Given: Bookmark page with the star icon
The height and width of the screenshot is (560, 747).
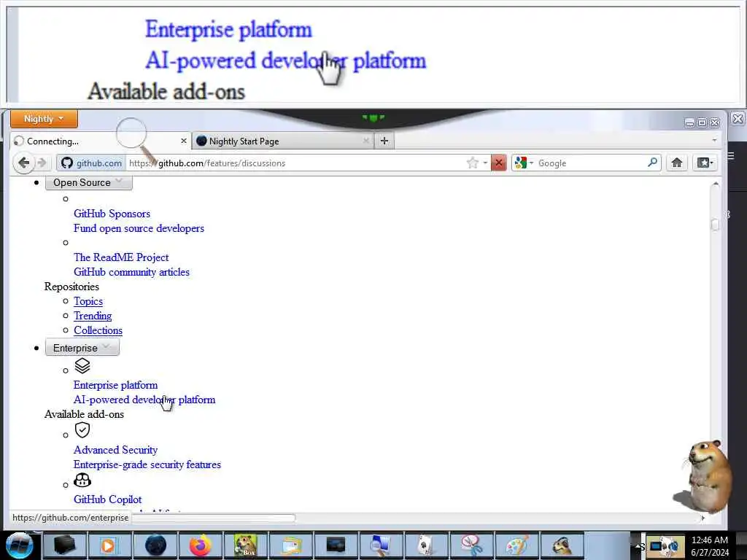Looking at the screenshot, I should 472,163.
